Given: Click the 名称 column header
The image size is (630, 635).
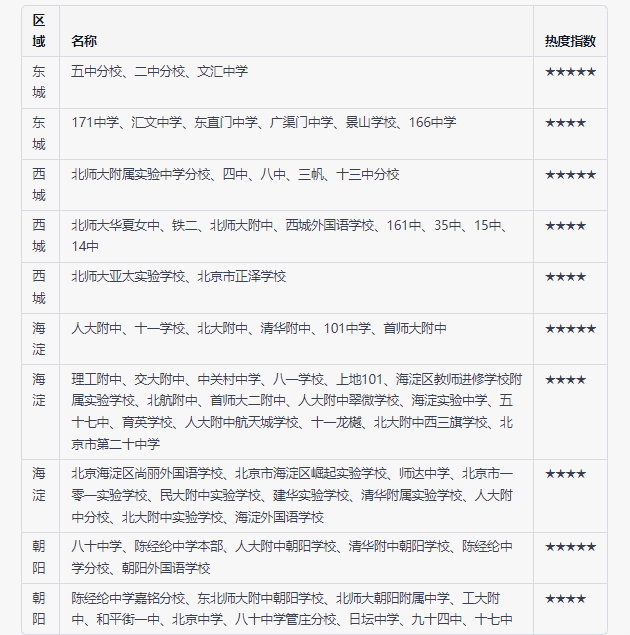Looking at the screenshot, I should pos(84,41).
